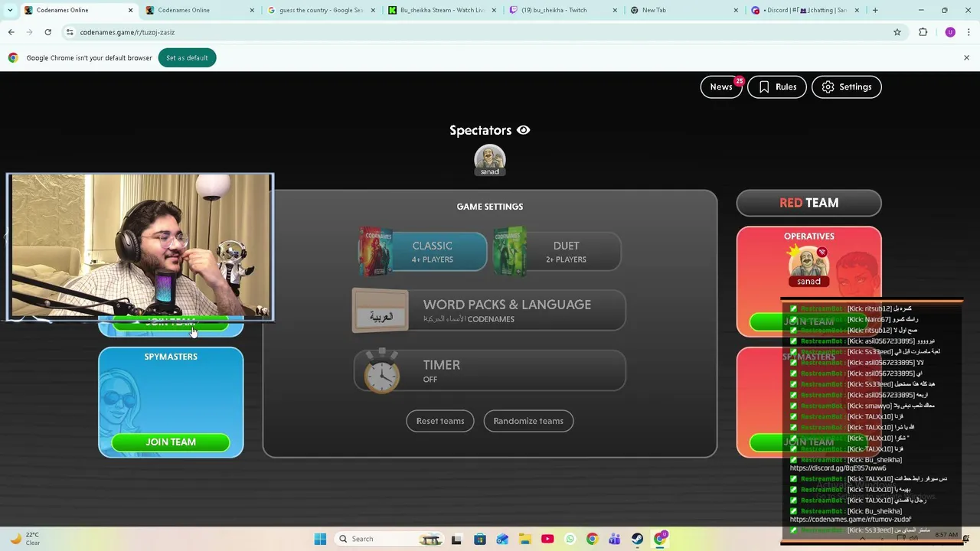Click the webcam overlay thumbnail
Image resolution: width=980 pixels, height=551 pixels.
coord(140,246)
